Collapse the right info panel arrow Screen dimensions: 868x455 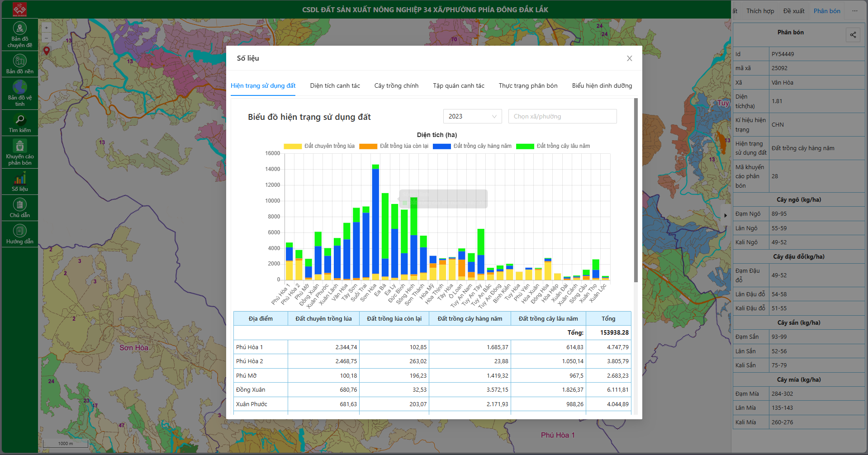click(x=726, y=215)
